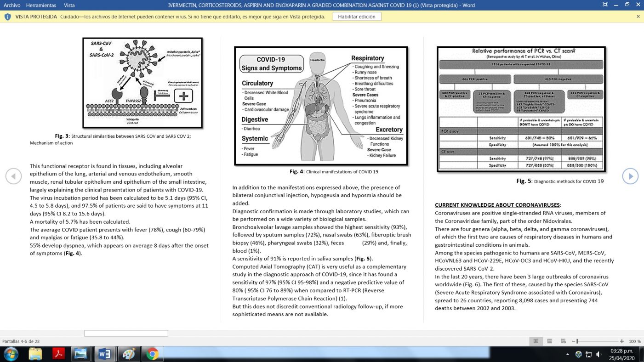The height and width of the screenshot is (362, 644).
Task: Open Adobe Acrobat Reader from the taskbar
Action: pyautogui.click(x=58, y=354)
